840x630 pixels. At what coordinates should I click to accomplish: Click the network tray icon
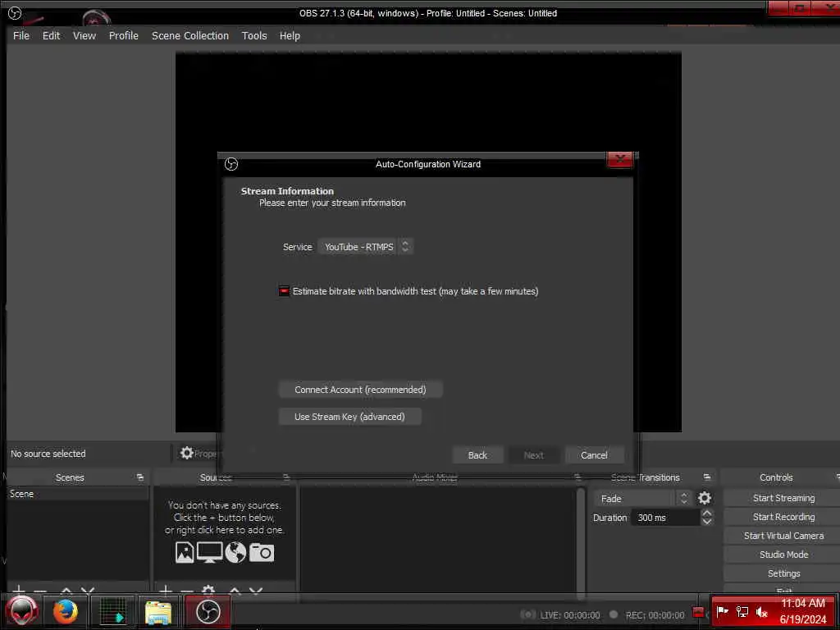pyautogui.click(x=742, y=611)
